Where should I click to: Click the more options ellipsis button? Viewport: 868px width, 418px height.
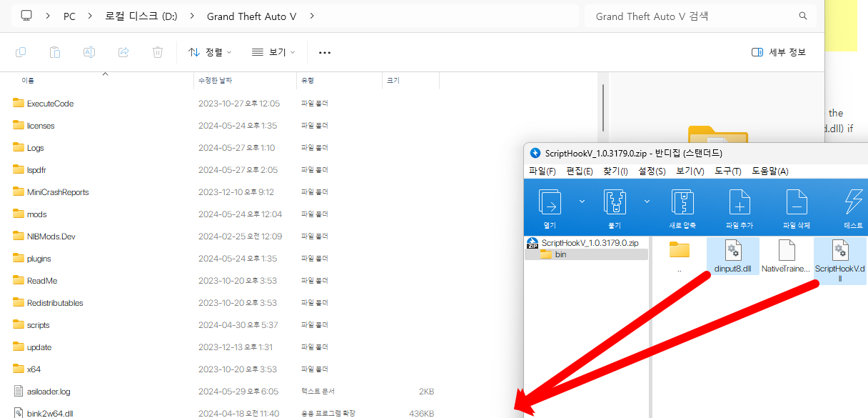[325, 52]
